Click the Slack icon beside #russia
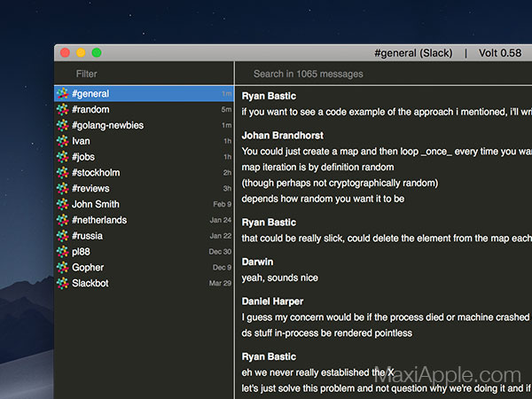 point(62,236)
